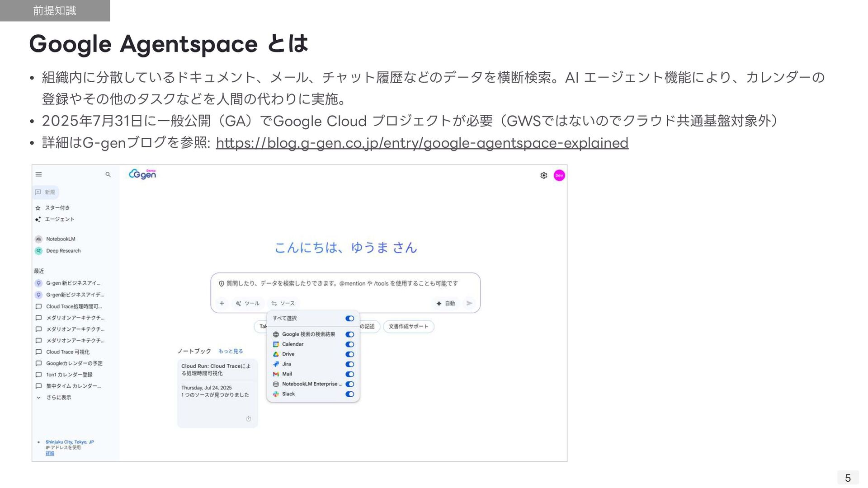Open Deep Research from the sidebar
868x488 pixels.
[x=58, y=251]
